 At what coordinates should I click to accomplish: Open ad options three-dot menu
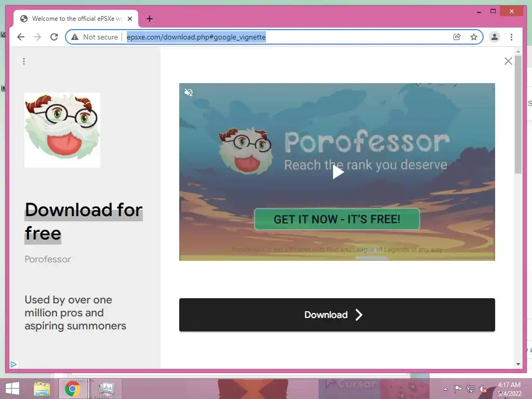(x=24, y=61)
